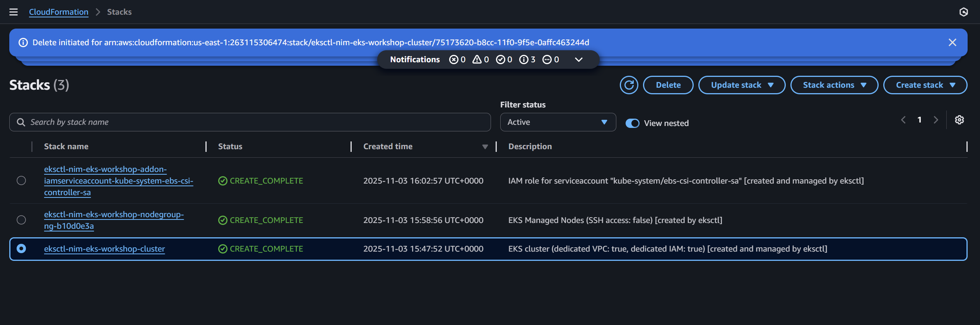Open the addon-iamserviceaccount ebs-csi-controller-sa stack link
This screenshot has width=980, height=325.
tap(118, 181)
